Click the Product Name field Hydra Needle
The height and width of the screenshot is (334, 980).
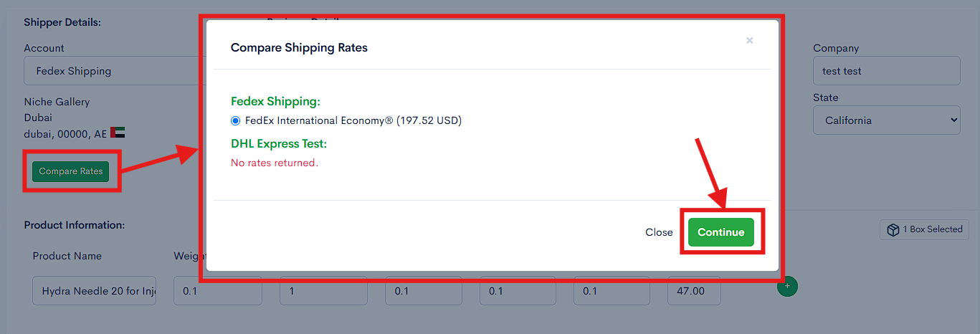click(x=94, y=291)
